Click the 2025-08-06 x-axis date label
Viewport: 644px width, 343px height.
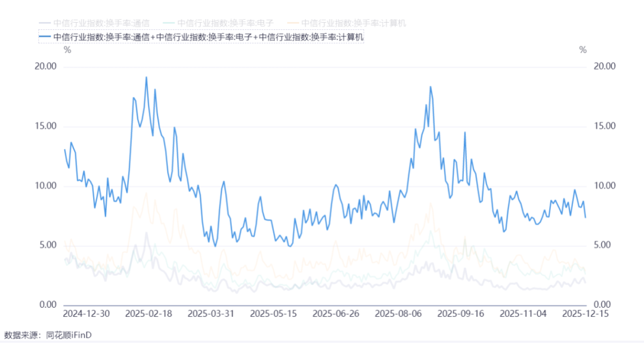[398, 314]
